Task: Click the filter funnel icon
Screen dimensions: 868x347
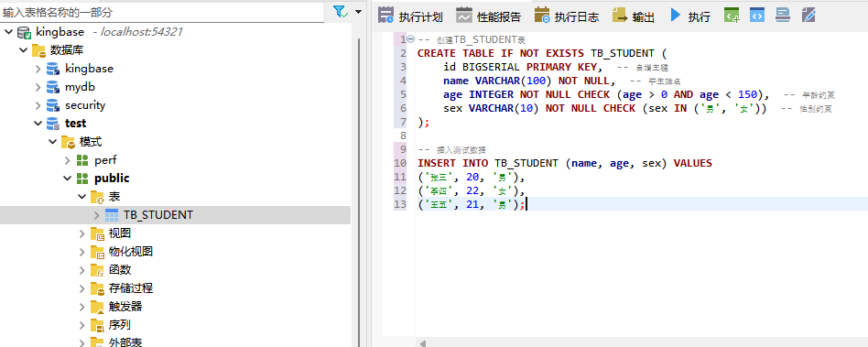Action: click(x=340, y=12)
